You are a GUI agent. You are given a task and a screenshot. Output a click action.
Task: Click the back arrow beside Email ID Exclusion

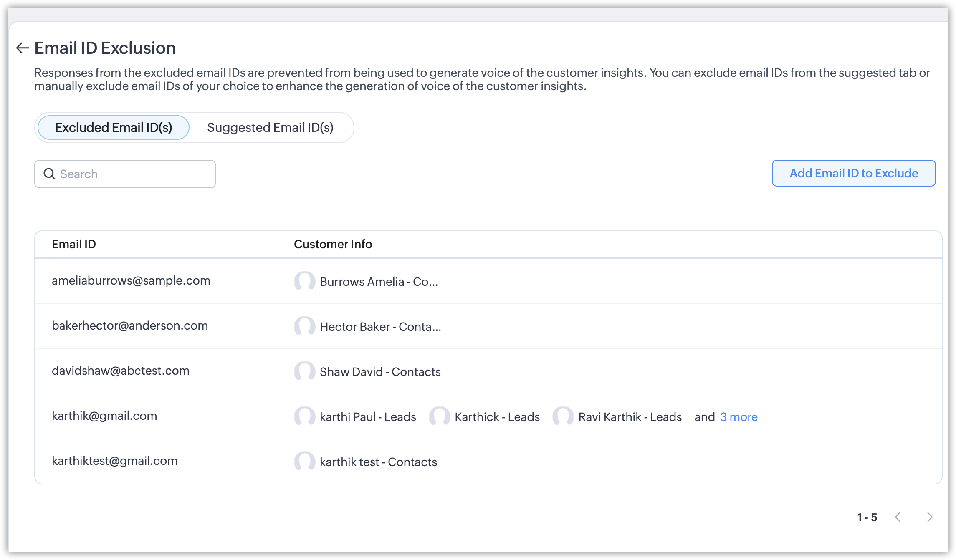pos(23,48)
